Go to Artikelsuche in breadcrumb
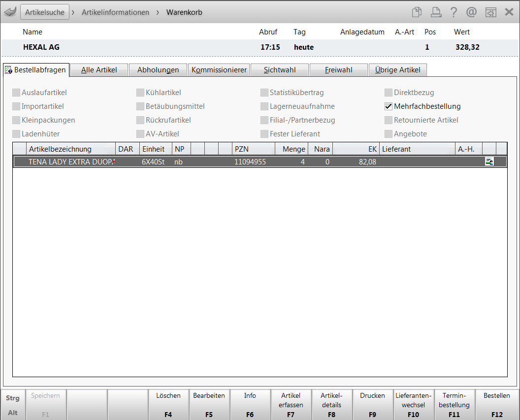The image size is (520, 420). coord(45,12)
